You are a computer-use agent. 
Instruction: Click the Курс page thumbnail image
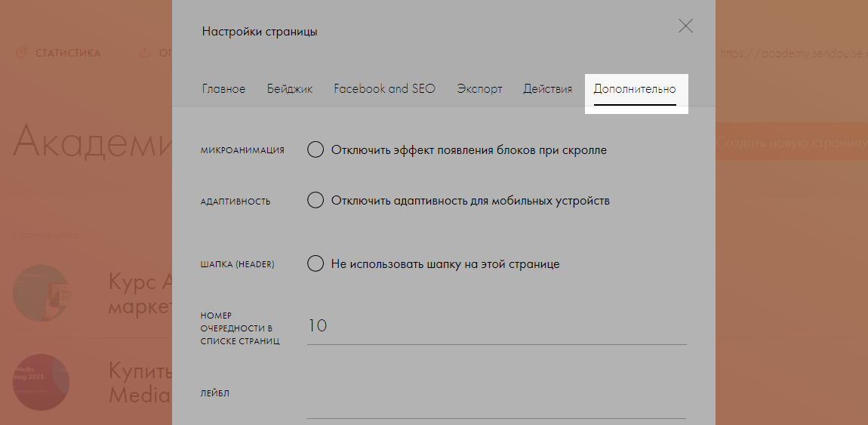coord(42,294)
